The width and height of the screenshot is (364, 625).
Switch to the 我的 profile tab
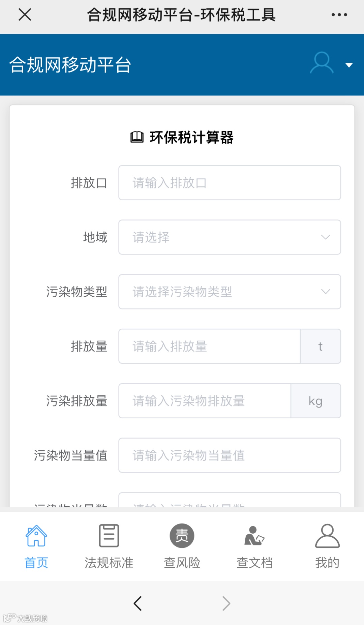pos(327,546)
